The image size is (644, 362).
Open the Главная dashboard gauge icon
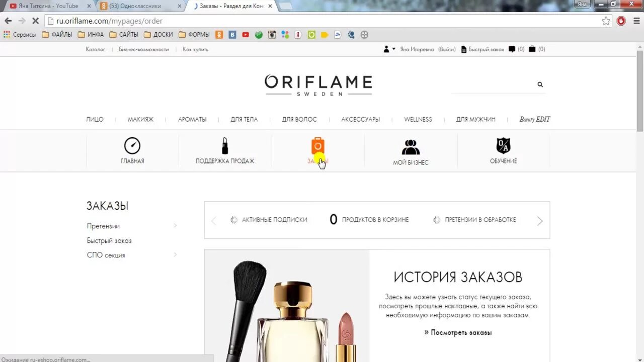pos(132,146)
